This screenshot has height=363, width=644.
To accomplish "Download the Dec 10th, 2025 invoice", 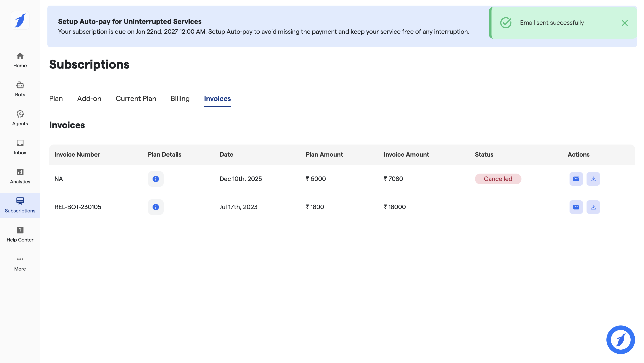I will [593, 179].
